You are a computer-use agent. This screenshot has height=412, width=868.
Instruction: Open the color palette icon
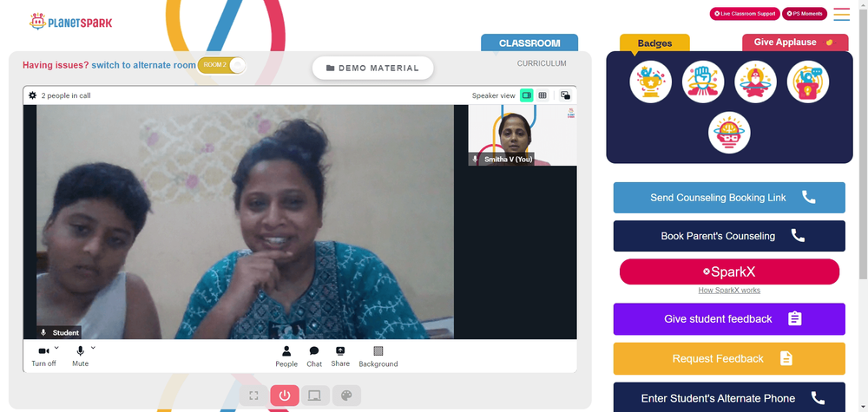pyautogui.click(x=346, y=396)
